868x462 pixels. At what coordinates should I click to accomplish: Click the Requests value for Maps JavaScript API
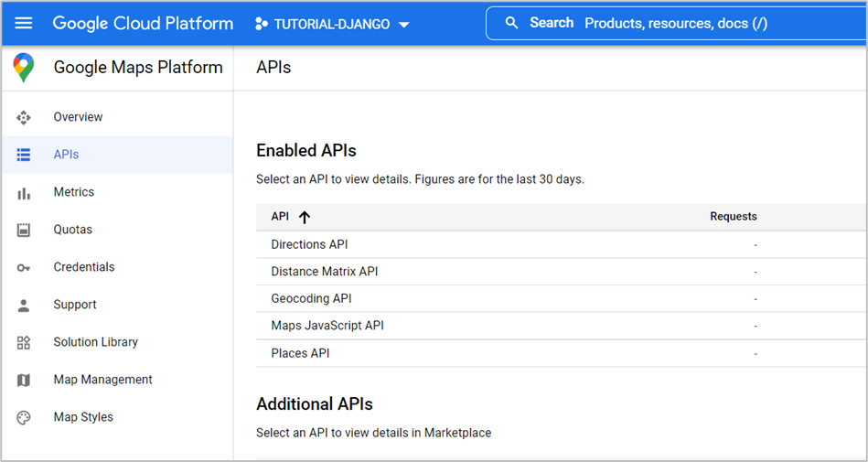click(755, 327)
